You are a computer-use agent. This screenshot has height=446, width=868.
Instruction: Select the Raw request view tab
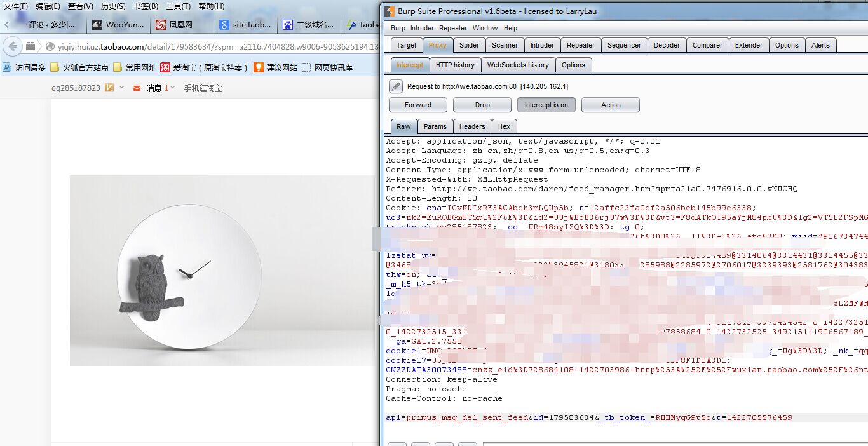(403, 126)
